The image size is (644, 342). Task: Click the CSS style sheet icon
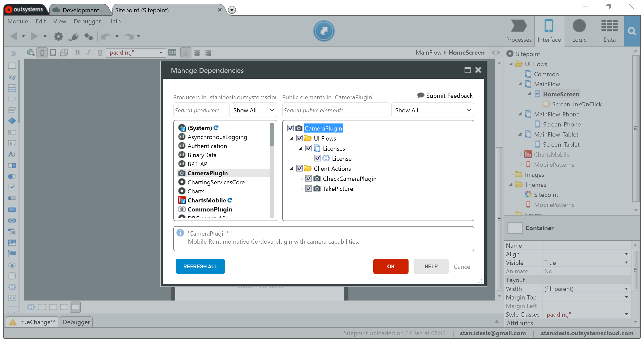[x=172, y=52]
